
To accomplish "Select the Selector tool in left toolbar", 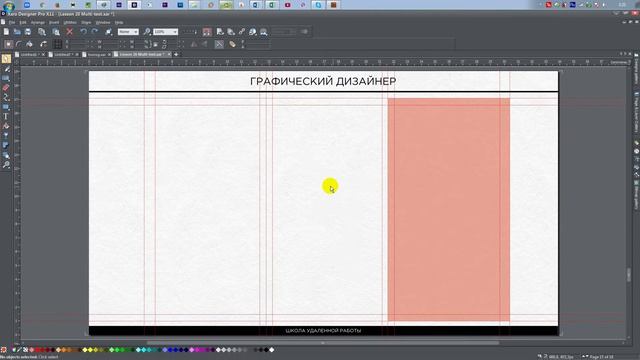I will coord(6,59).
